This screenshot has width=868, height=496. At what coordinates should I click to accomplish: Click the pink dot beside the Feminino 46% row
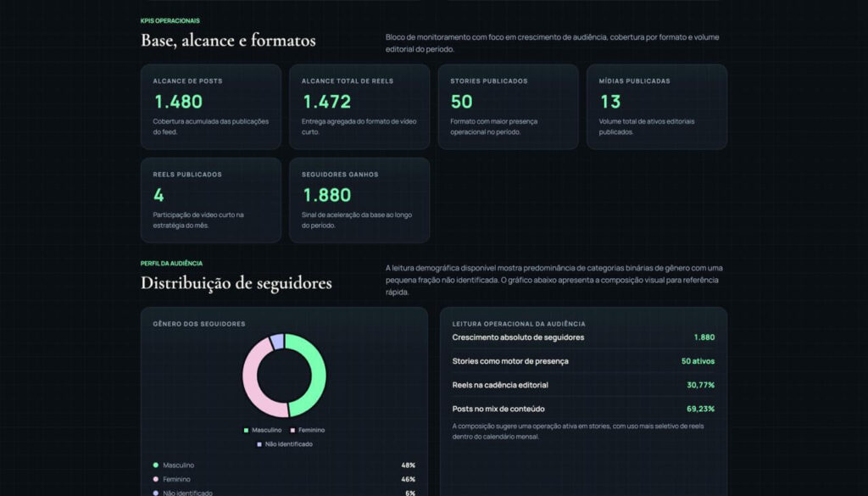[156, 479]
